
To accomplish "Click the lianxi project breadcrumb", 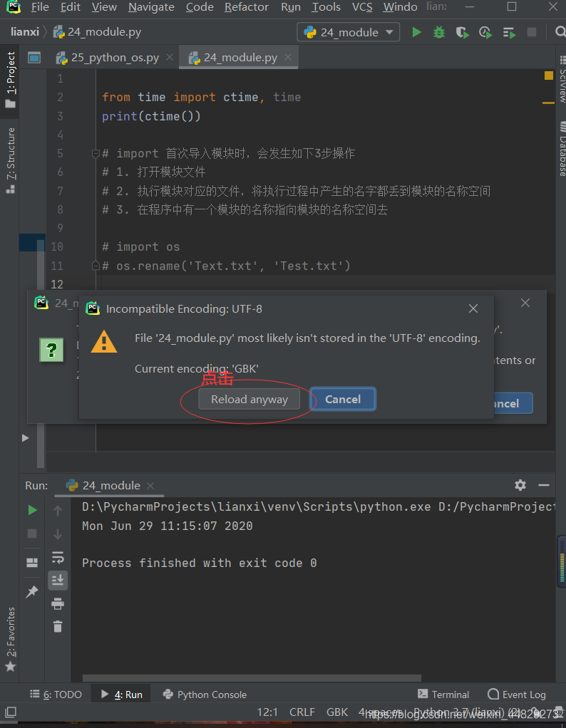I will (25, 32).
